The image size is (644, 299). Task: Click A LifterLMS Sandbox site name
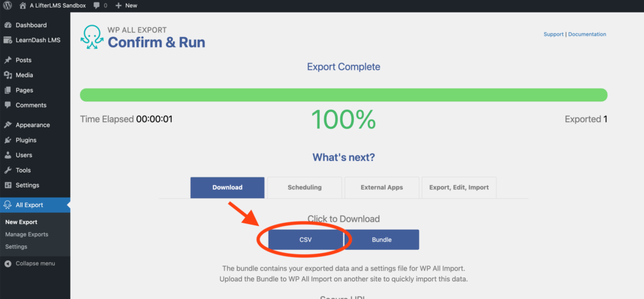[57, 6]
